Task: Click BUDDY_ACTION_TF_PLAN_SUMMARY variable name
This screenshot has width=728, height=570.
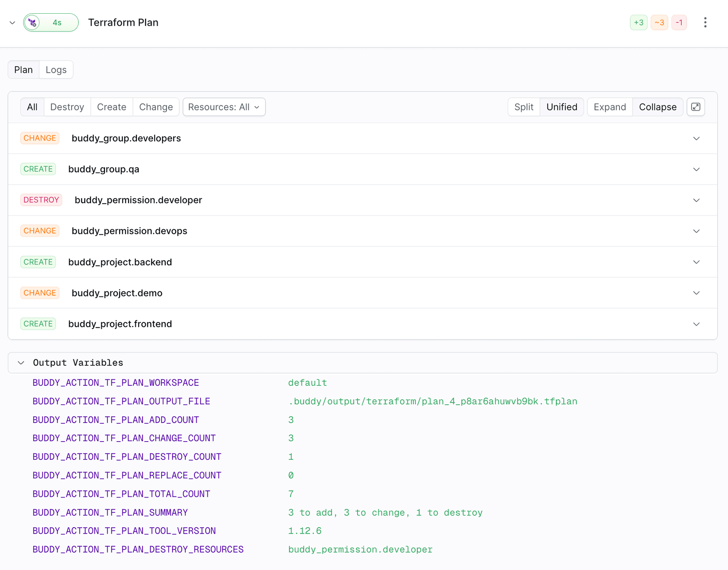Action: click(x=110, y=513)
